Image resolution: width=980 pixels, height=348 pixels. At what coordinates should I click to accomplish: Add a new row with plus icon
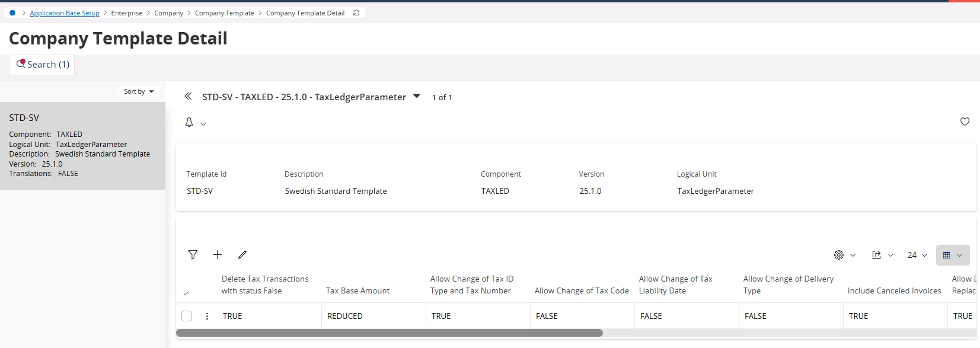click(218, 255)
